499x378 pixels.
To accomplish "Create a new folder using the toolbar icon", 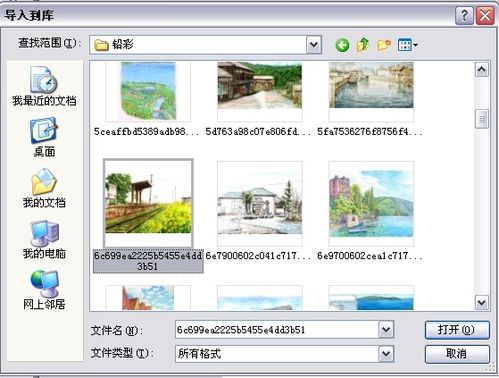I will (x=384, y=45).
